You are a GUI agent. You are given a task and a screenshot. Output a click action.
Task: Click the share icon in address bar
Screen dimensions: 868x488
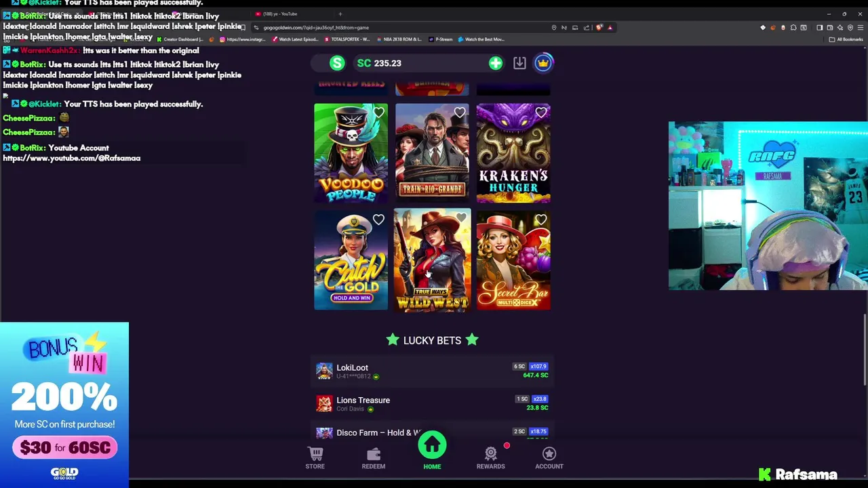pos(587,28)
